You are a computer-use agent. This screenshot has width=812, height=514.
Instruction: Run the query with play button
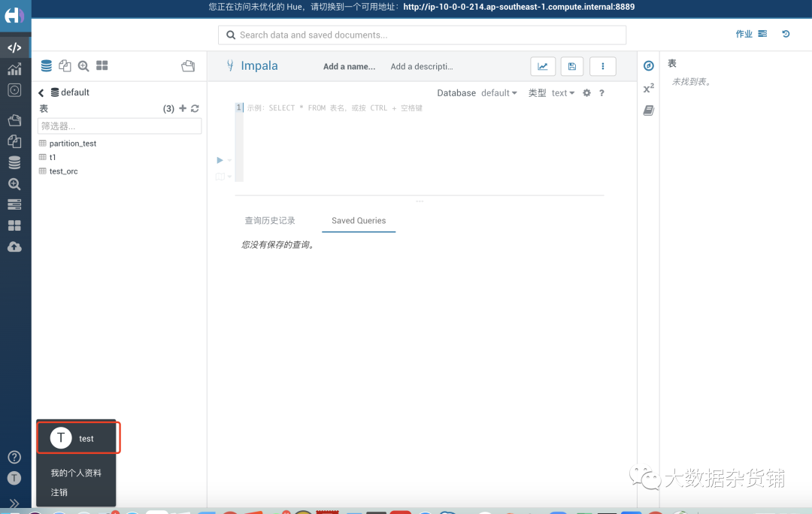(220, 160)
